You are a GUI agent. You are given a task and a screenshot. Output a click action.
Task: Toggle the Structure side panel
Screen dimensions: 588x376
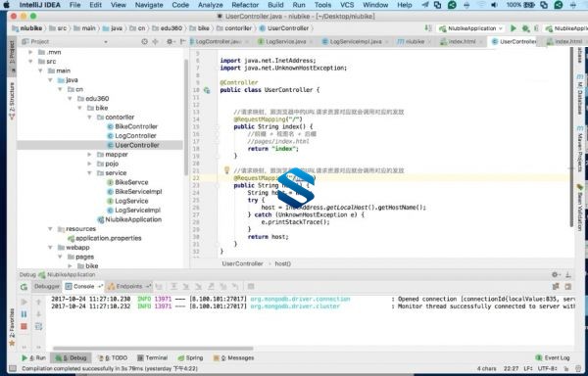click(12, 101)
